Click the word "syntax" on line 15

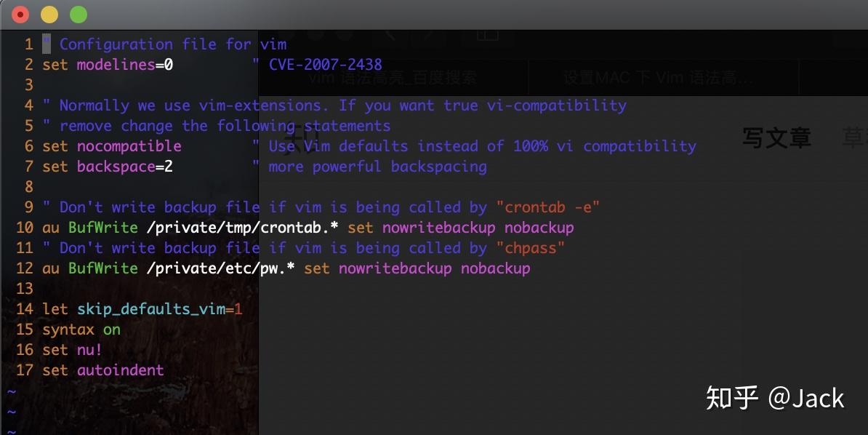[x=68, y=330]
